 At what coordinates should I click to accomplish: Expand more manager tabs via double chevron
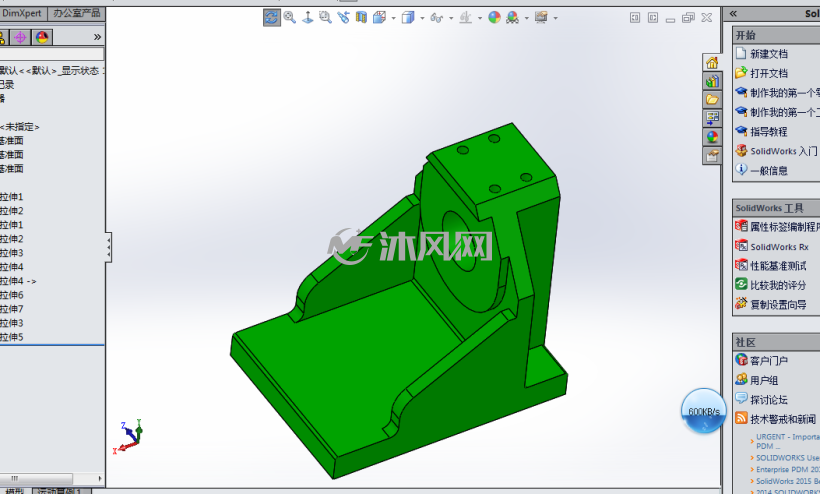97,37
